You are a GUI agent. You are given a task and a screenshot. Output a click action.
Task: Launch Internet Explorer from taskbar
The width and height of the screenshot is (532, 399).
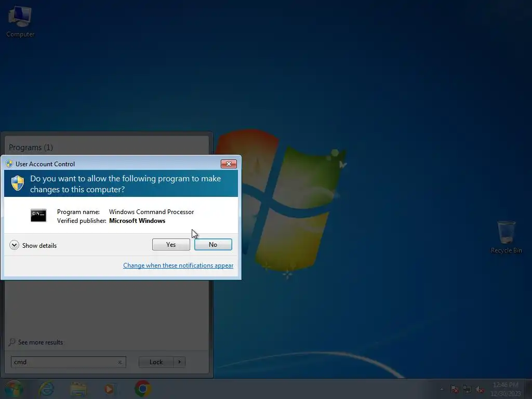(46, 389)
